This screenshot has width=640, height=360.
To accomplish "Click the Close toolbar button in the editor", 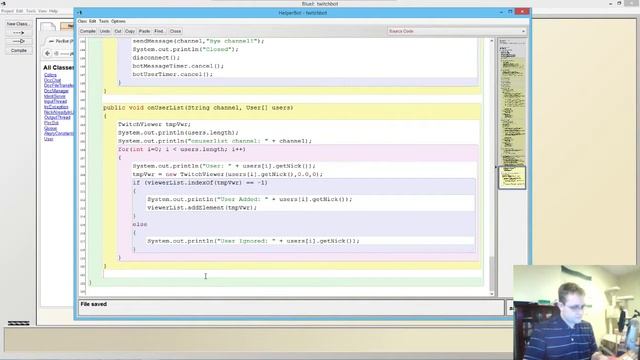I will pos(175,31).
